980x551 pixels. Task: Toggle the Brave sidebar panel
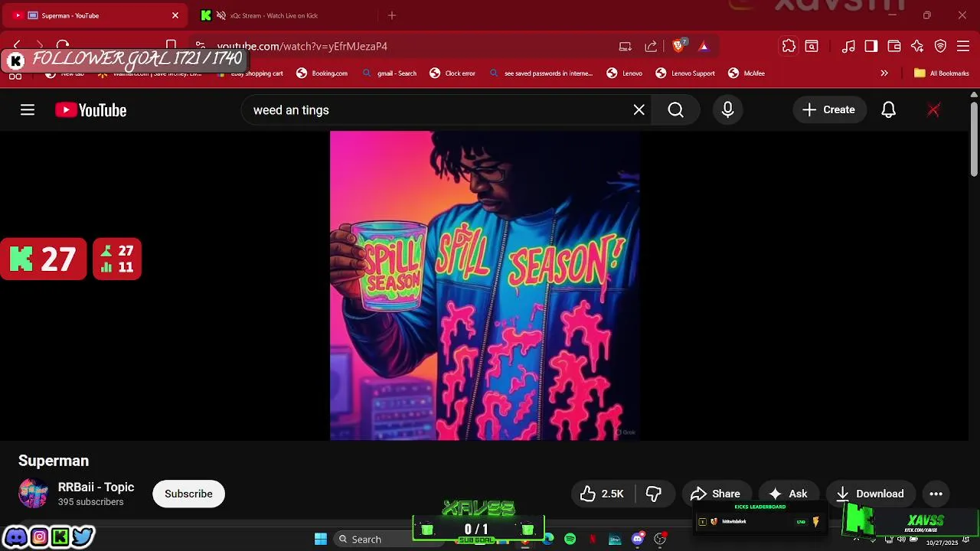[x=871, y=46]
